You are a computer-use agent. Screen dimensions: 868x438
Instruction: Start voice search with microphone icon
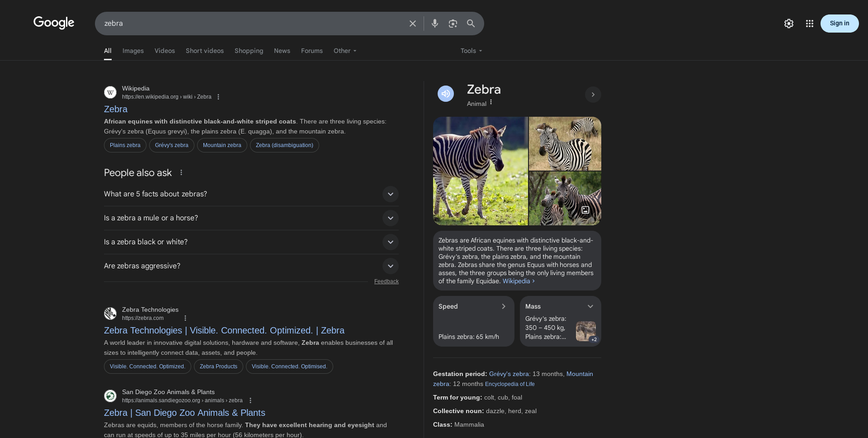point(435,24)
